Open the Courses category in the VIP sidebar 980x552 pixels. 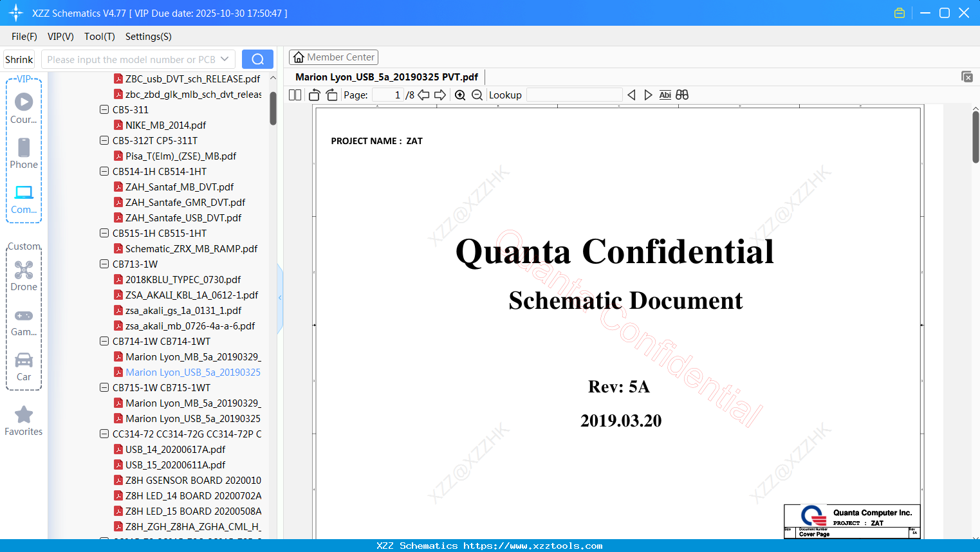24,108
